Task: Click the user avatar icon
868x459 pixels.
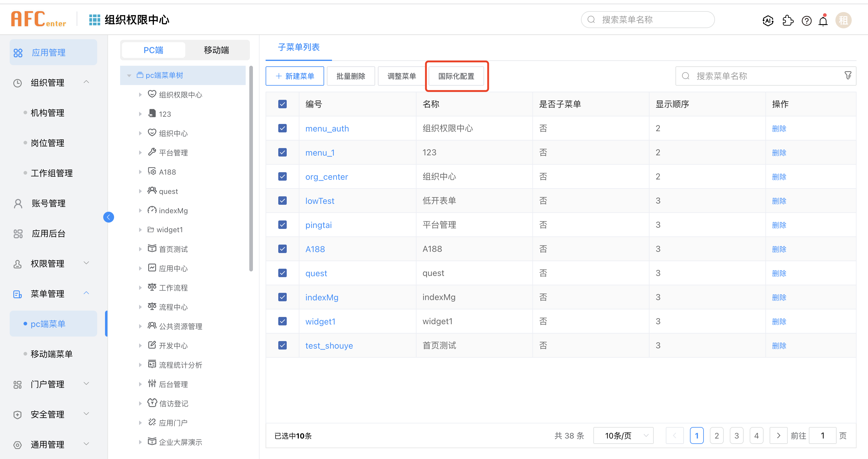Action: tap(843, 21)
